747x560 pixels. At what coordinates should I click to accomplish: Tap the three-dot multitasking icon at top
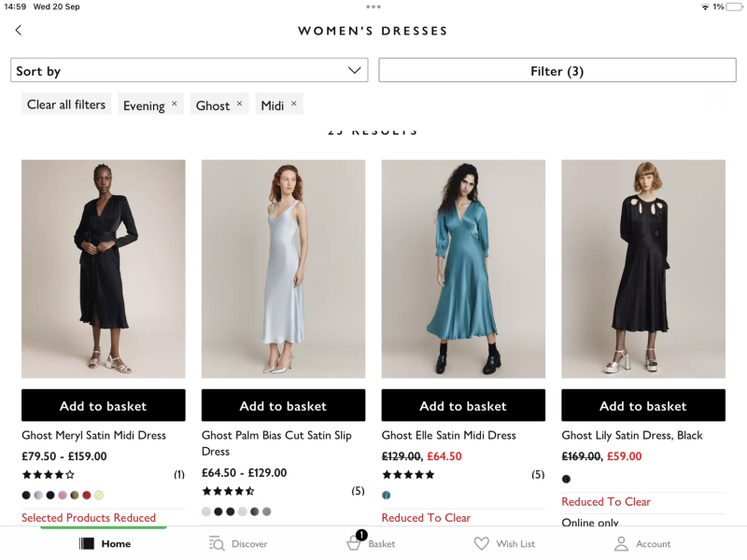[x=373, y=7]
